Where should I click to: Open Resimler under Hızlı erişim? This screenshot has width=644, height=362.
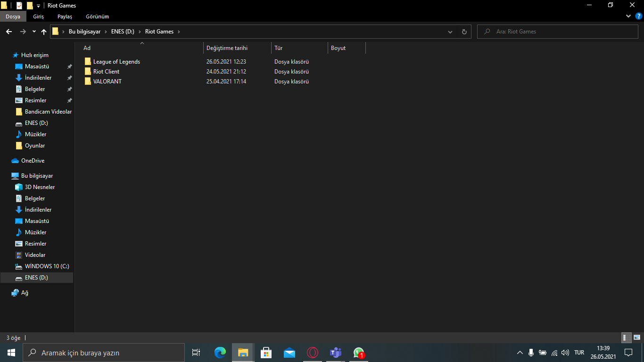pos(35,100)
